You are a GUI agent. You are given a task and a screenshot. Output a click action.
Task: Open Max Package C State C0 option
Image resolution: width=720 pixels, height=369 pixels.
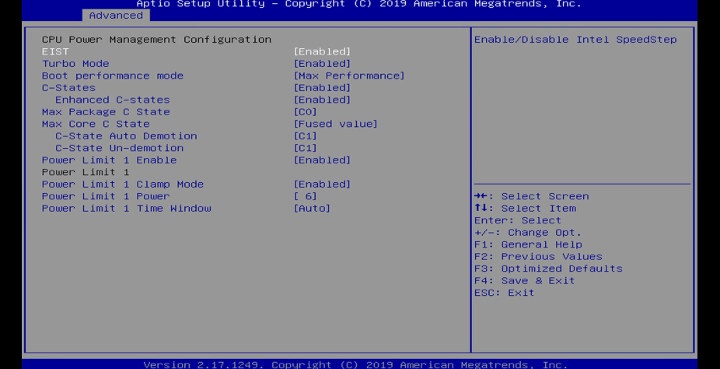[305, 112]
